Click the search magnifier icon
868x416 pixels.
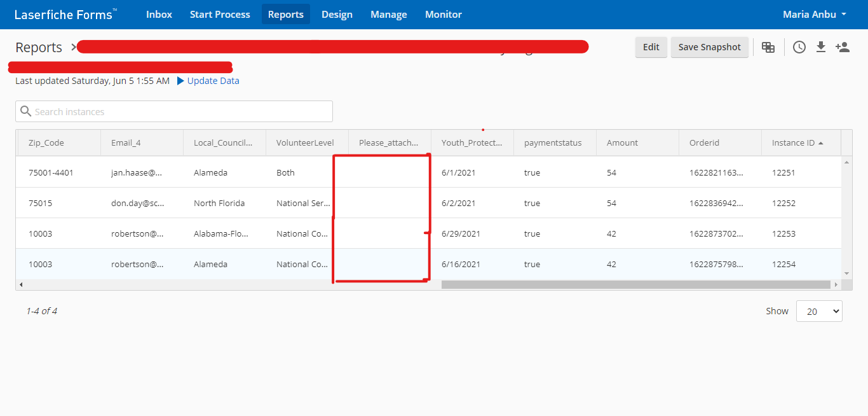click(26, 111)
